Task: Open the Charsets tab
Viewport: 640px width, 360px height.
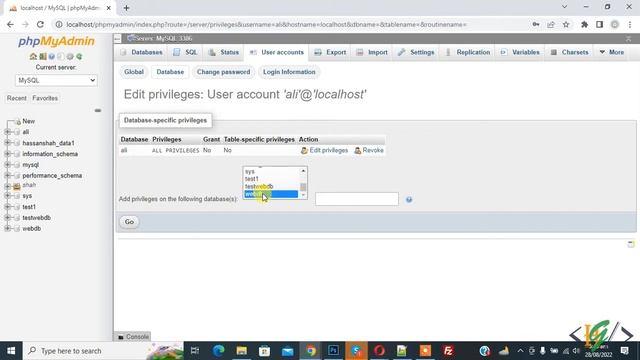Action: (x=570, y=52)
